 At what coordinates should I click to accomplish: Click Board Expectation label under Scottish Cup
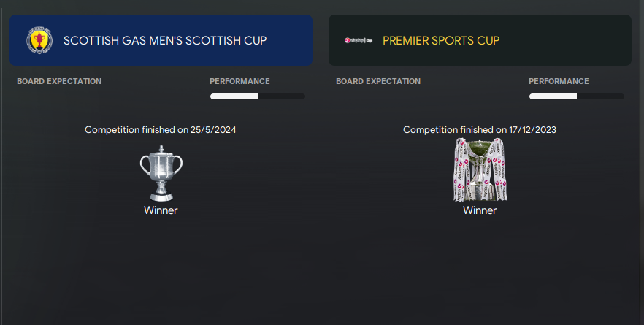[x=59, y=81]
